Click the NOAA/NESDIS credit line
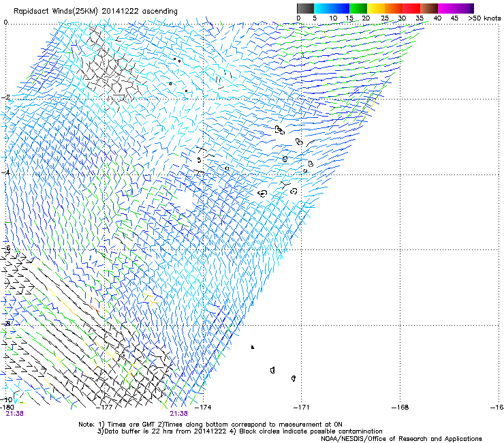 tap(401, 439)
